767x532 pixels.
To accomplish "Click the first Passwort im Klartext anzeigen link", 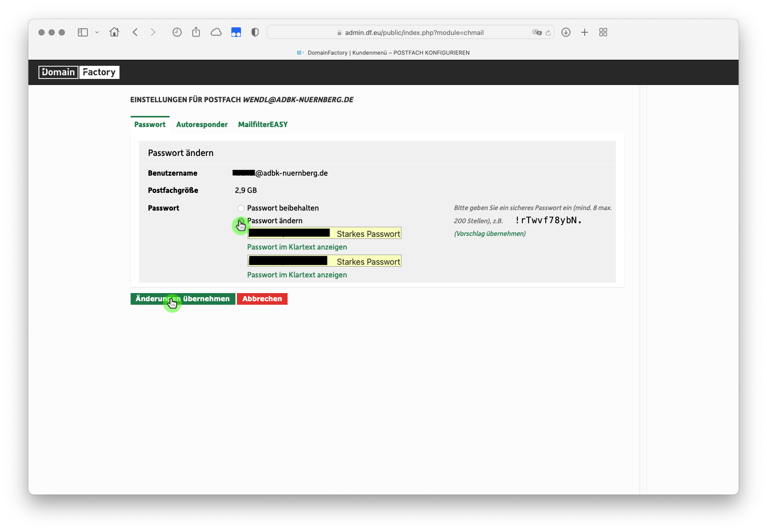I will tap(297, 247).
